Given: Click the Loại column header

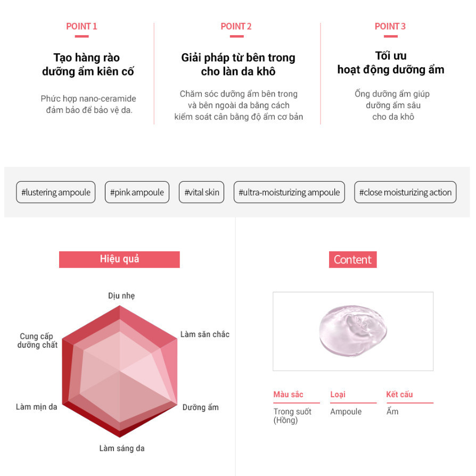Looking at the screenshot, I should 338,395.
